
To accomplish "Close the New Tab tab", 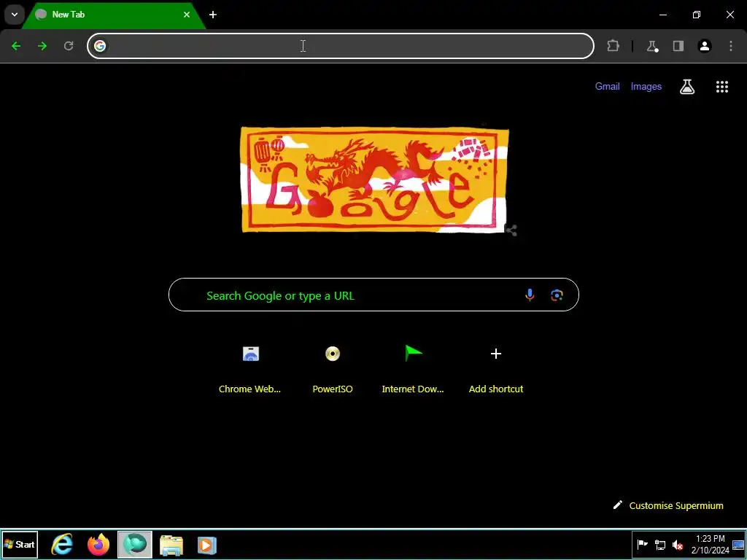I will click(x=187, y=15).
